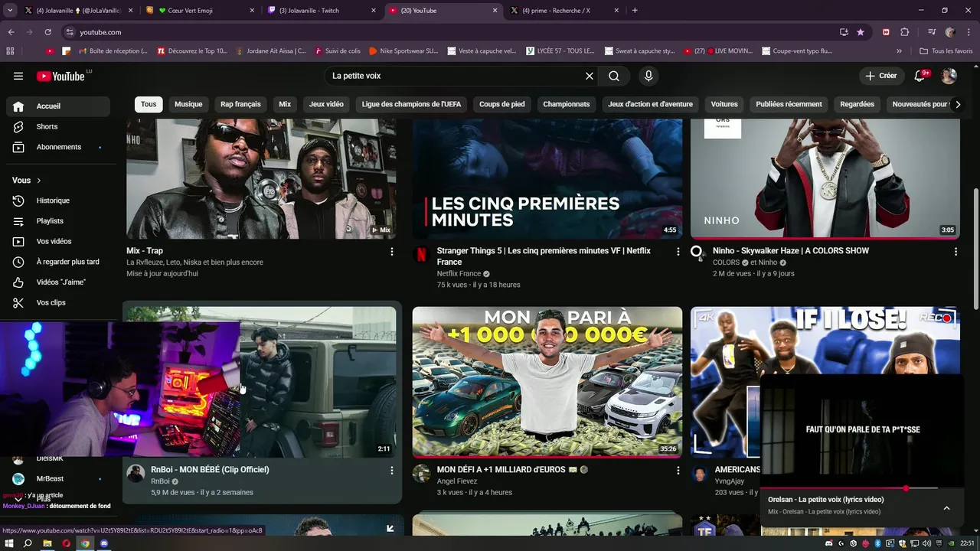Expand the miniplayer queue chevron

coord(946,508)
